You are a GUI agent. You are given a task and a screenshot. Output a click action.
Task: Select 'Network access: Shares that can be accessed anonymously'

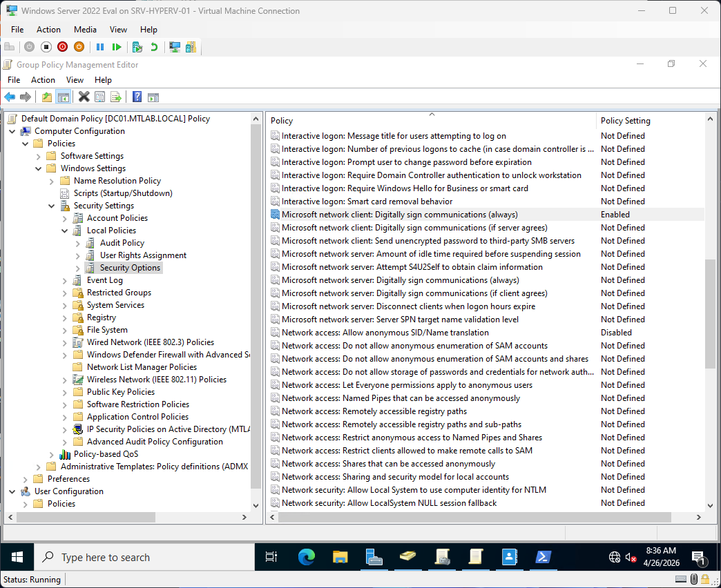click(388, 464)
